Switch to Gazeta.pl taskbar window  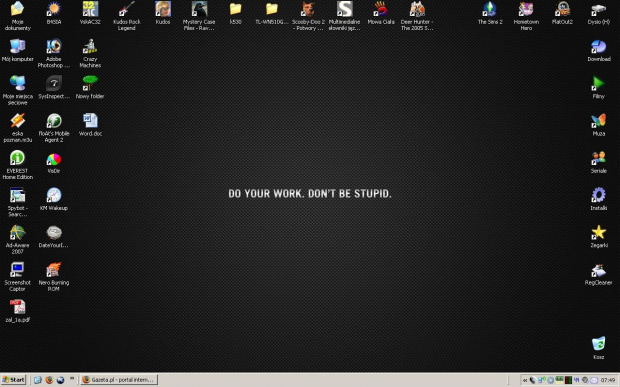pyautogui.click(x=119, y=380)
